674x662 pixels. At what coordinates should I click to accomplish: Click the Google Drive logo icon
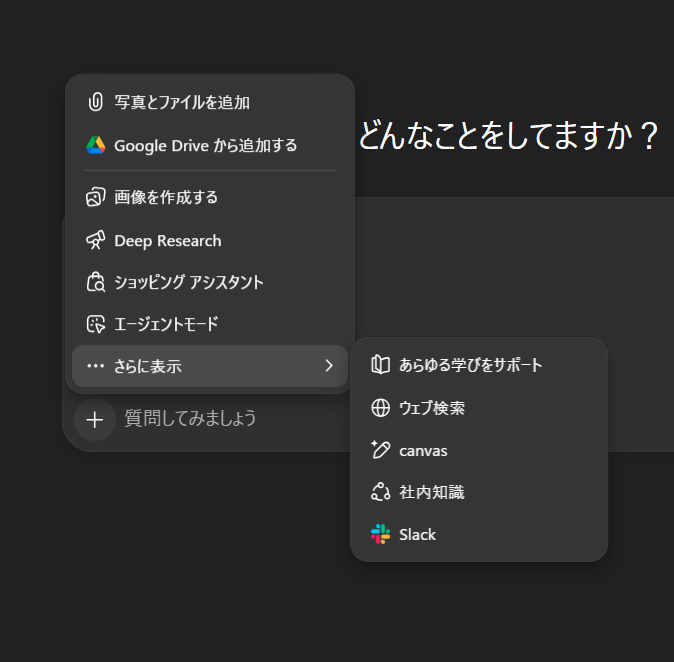96,146
